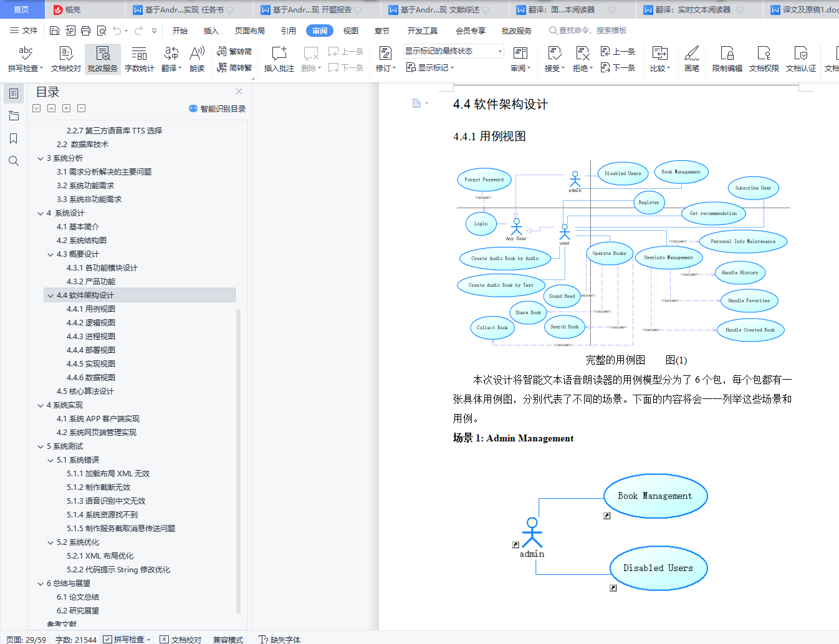Screen dimensions: 839x644
Task: Toggle document proofreading in status bar (文档校对)
Action: point(181,639)
